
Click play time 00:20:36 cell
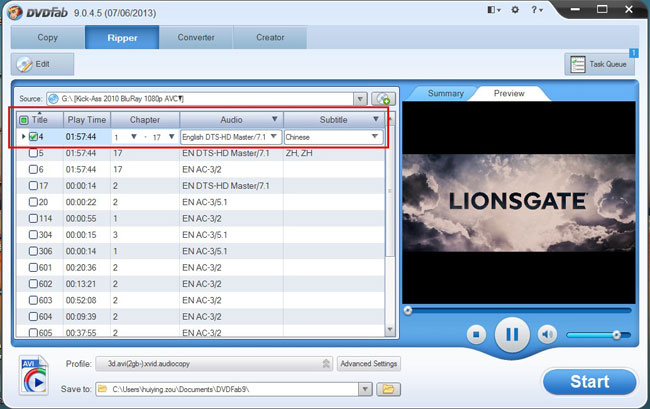[x=81, y=267]
